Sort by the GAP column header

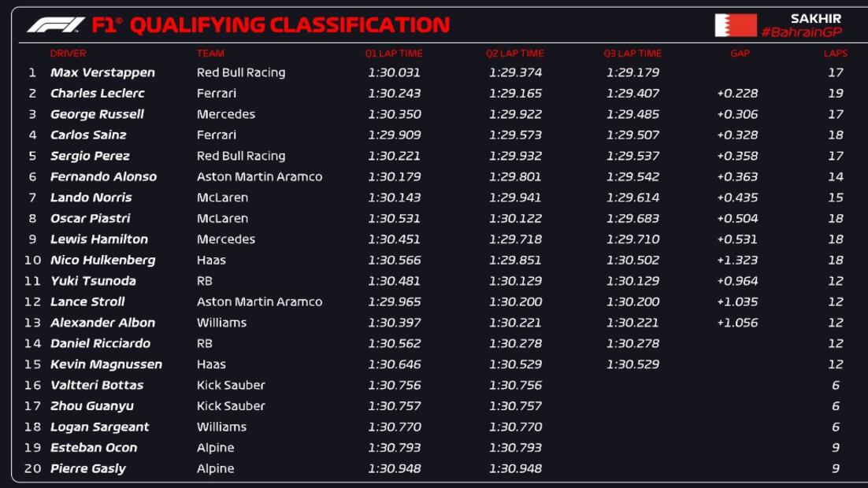740,54
